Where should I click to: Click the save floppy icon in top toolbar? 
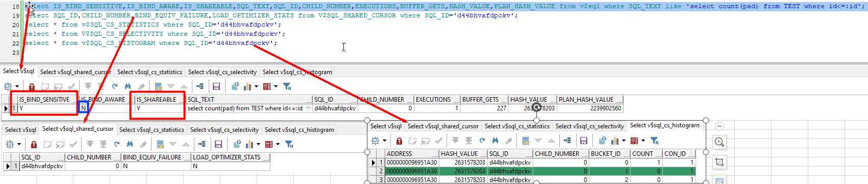(x=216, y=86)
